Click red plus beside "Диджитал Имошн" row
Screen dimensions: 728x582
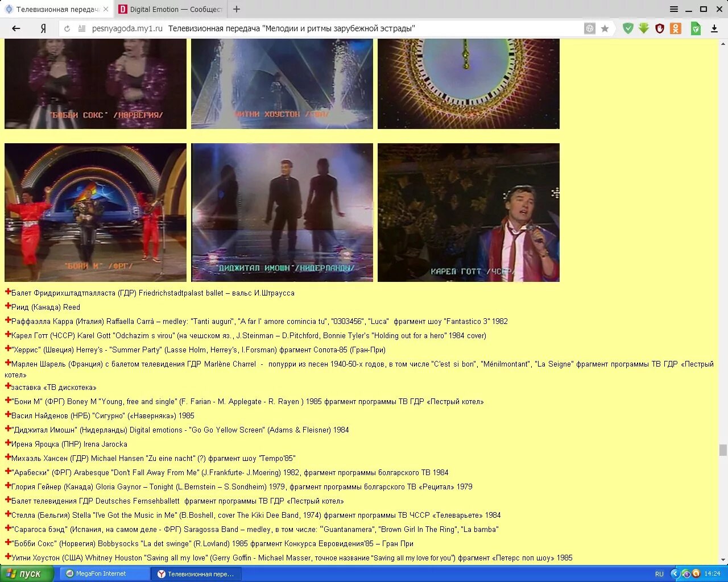(8, 429)
